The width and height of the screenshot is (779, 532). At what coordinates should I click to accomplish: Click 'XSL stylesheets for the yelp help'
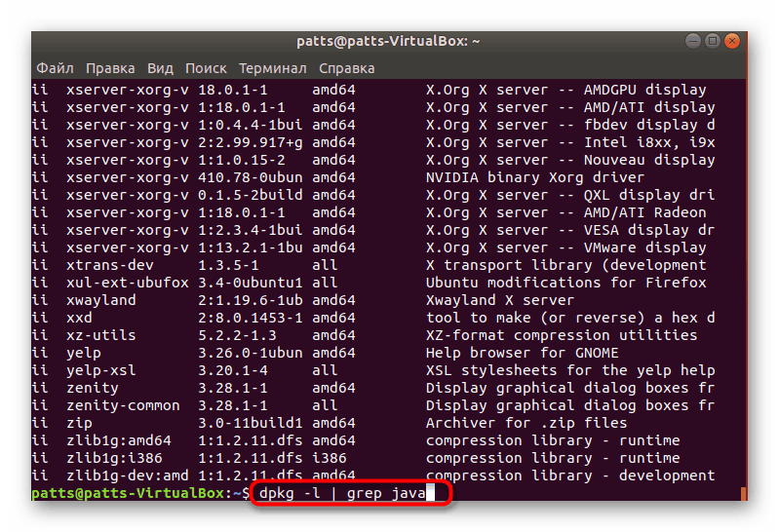click(570, 370)
